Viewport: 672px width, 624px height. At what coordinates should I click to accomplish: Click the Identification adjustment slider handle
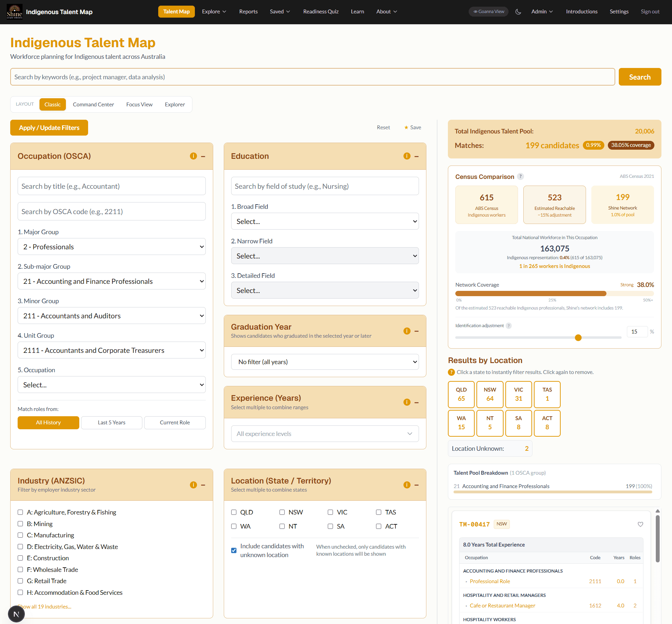point(578,337)
